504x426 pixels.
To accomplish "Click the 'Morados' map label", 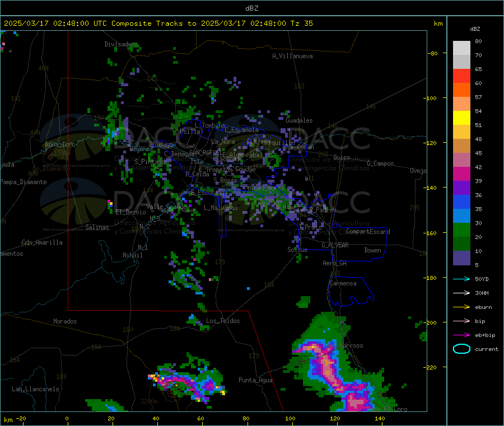I will coord(65,321).
